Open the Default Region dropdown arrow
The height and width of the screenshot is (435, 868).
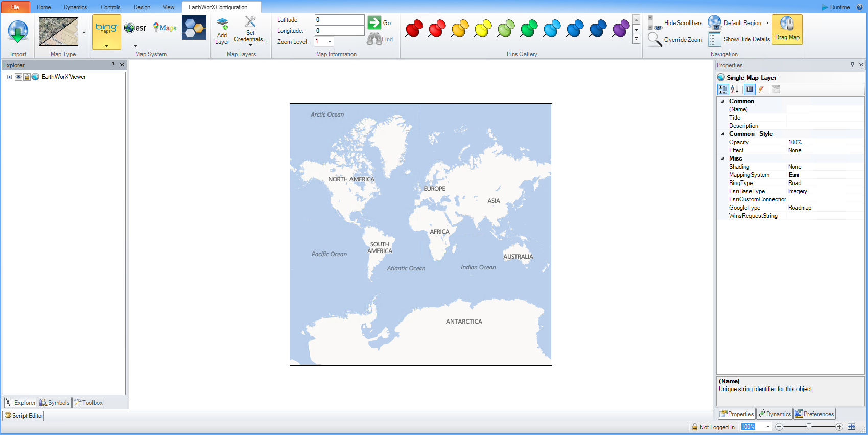(767, 23)
